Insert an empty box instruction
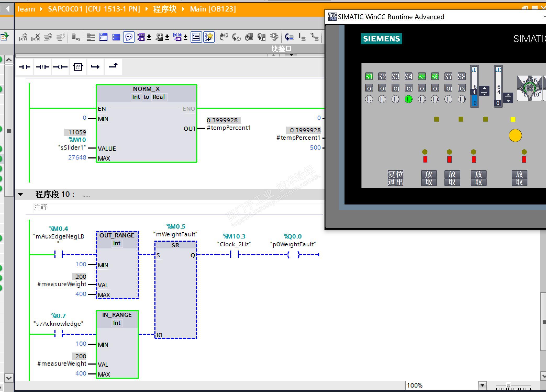The height and width of the screenshot is (392, 546). (78, 67)
